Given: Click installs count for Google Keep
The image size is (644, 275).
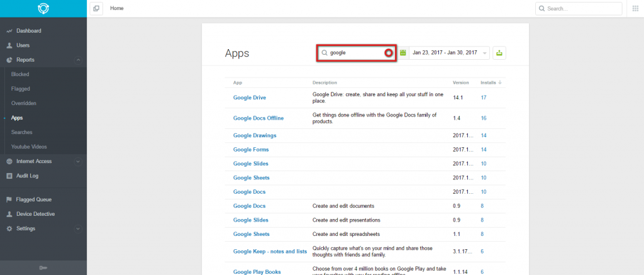Looking at the screenshot, I should click(482, 252).
